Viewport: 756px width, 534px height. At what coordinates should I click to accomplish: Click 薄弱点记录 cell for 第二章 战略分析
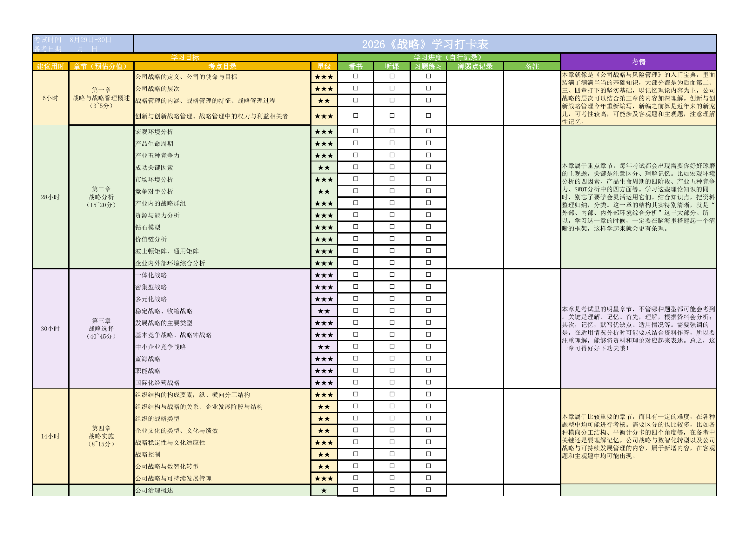pyautogui.click(x=475, y=197)
